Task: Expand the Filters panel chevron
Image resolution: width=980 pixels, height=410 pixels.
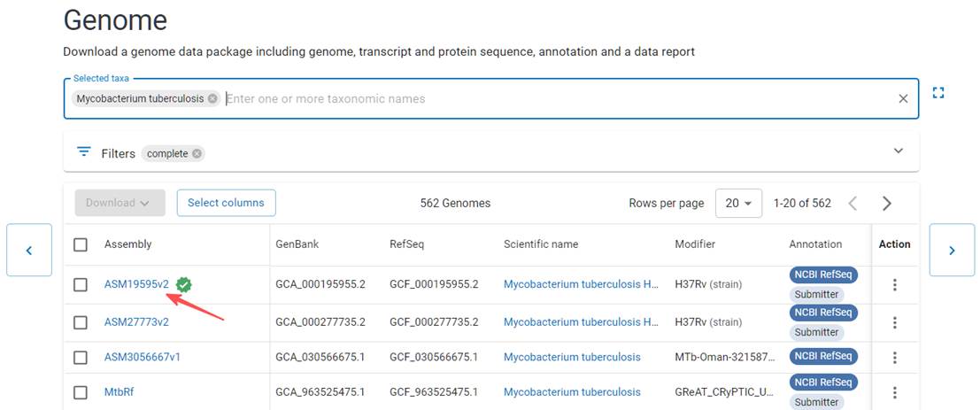Action: [899, 151]
